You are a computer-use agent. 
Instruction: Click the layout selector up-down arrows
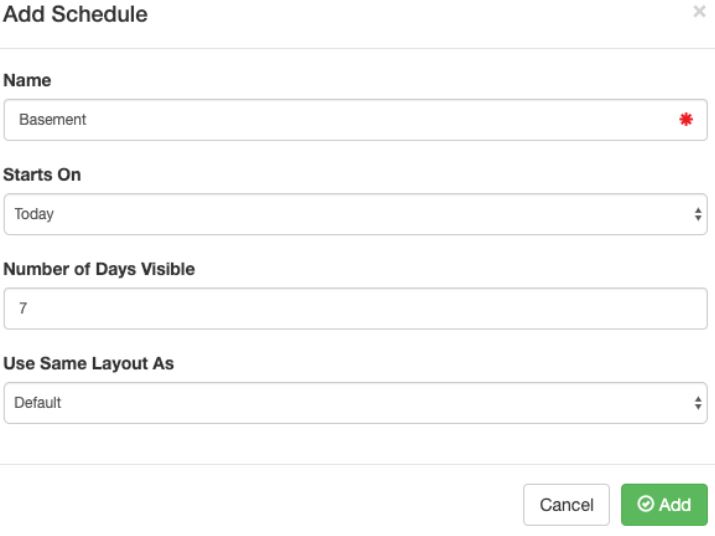coord(697,403)
